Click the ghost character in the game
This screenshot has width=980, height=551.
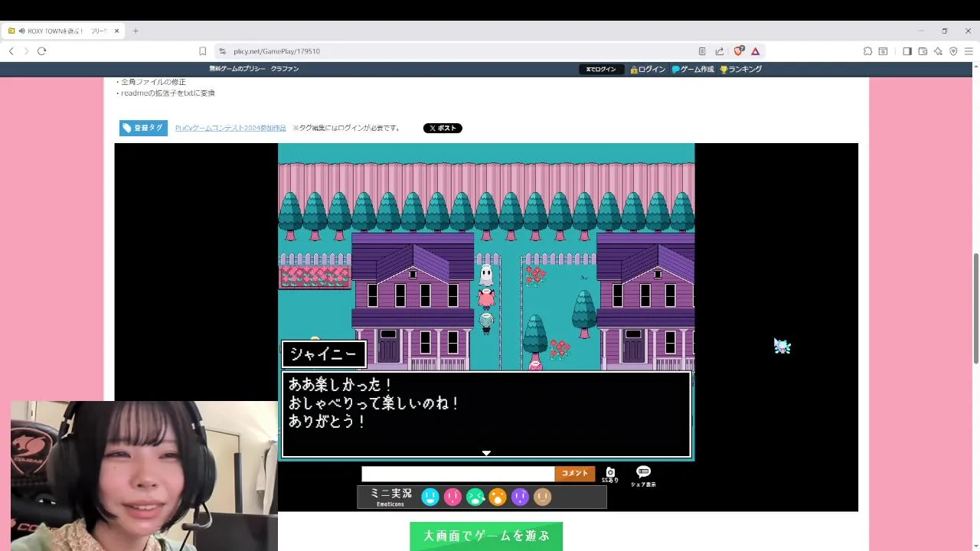[486, 275]
